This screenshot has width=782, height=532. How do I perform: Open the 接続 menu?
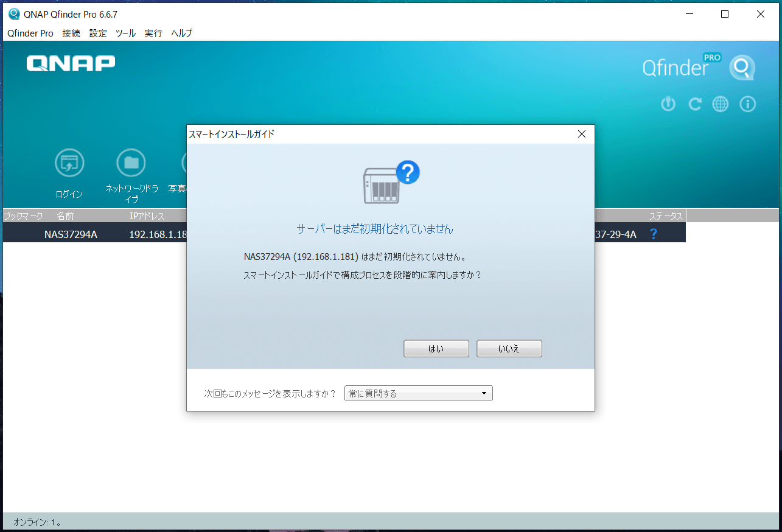point(71,33)
